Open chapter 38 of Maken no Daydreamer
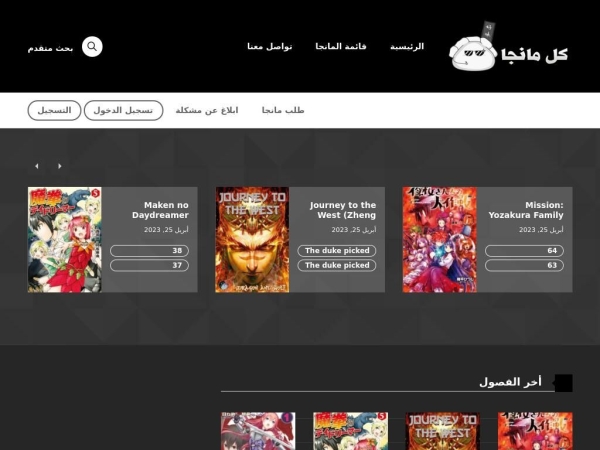600x450 pixels. pyautogui.click(x=149, y=251)
